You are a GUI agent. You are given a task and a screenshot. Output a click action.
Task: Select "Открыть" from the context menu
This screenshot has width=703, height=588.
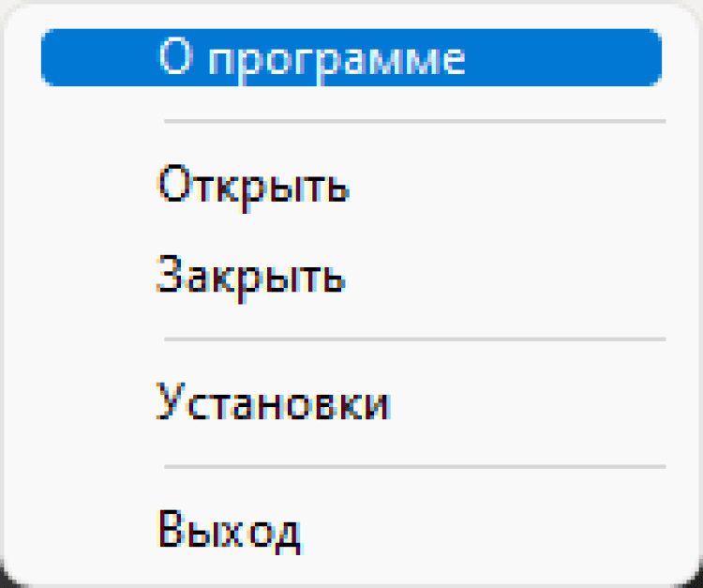point(253,187)
